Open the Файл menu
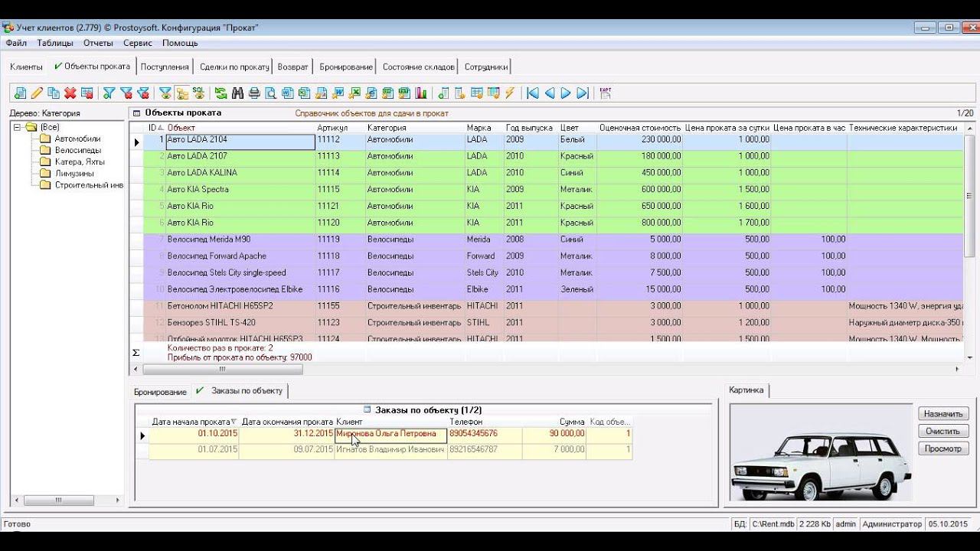 coord(16,43)
